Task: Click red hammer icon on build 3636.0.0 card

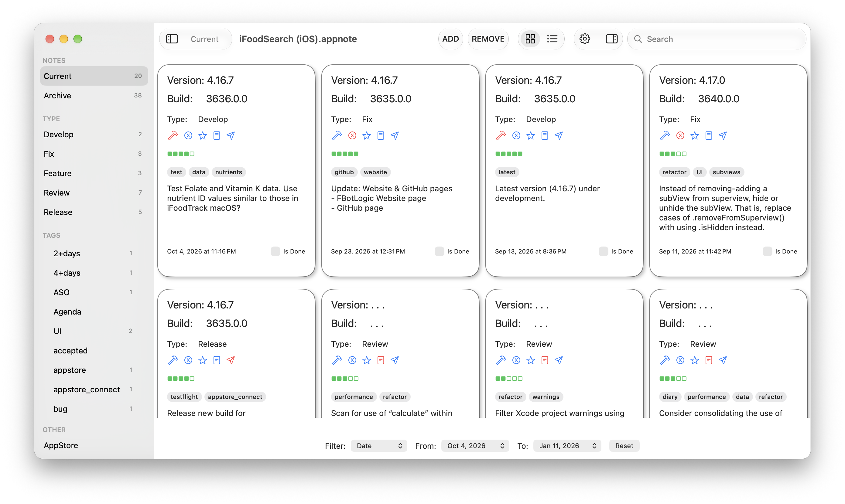Action: point(173,136)
